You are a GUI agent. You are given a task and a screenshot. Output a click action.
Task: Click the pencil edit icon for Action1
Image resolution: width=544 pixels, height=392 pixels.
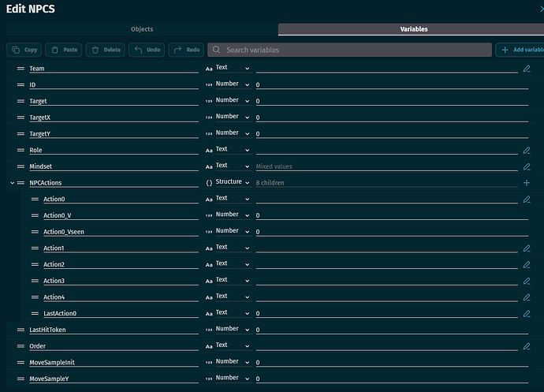coord(527,248)
